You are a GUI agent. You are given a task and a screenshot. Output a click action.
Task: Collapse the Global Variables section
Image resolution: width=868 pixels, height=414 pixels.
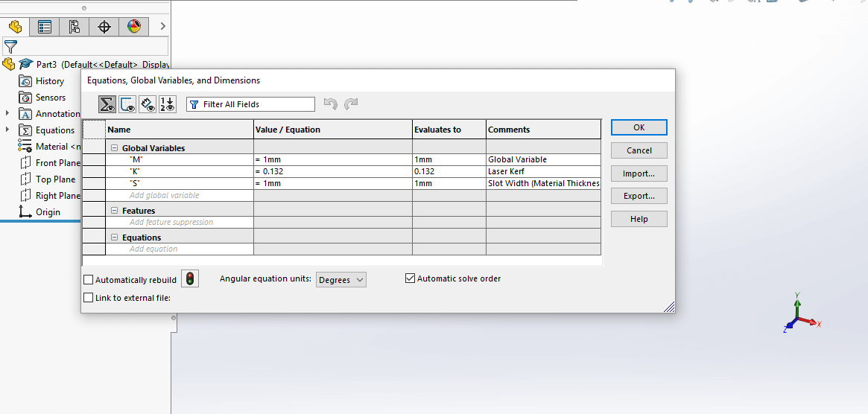pyautogui.click(x=115, y=148)
